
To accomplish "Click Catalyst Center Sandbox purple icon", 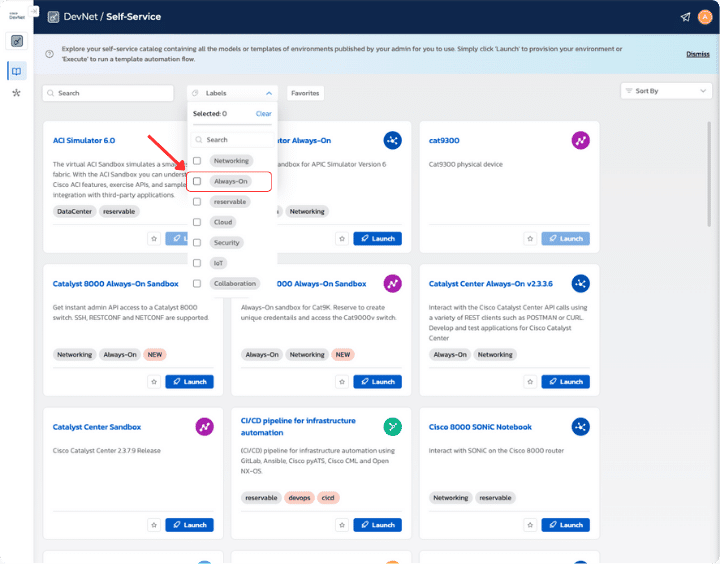I will [x=204, y=427].
